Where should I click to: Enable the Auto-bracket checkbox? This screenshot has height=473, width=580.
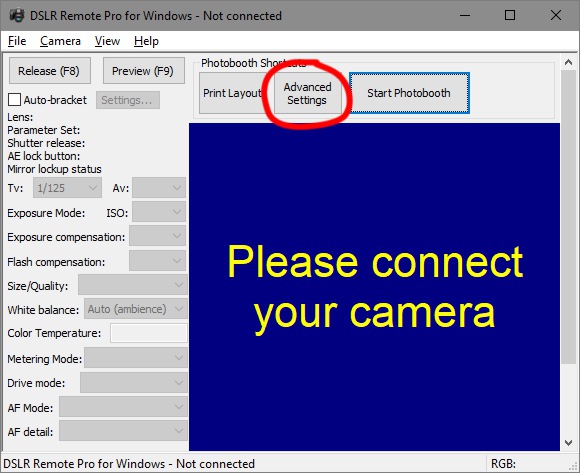(14, 100)
